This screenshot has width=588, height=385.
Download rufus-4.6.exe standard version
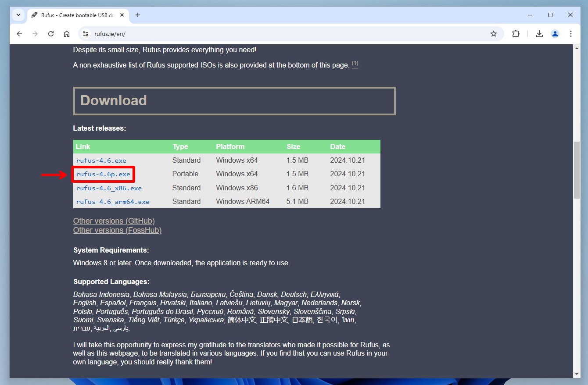(101, 160)
